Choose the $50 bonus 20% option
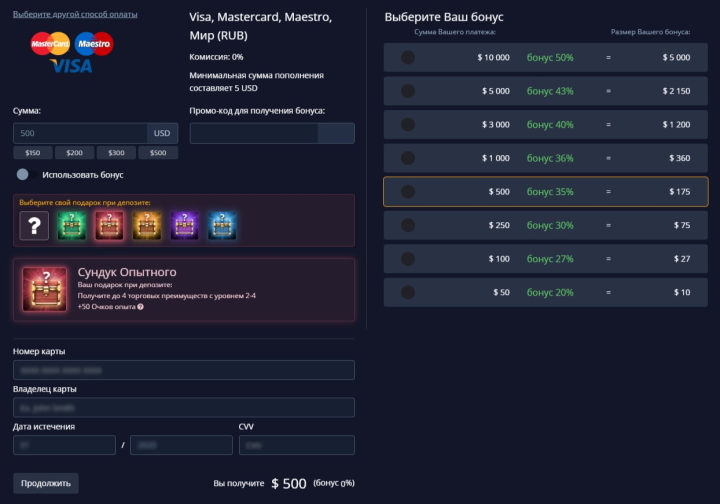This screenshot has width=720, height=504. pyautogui.click(x=545, y=292)
